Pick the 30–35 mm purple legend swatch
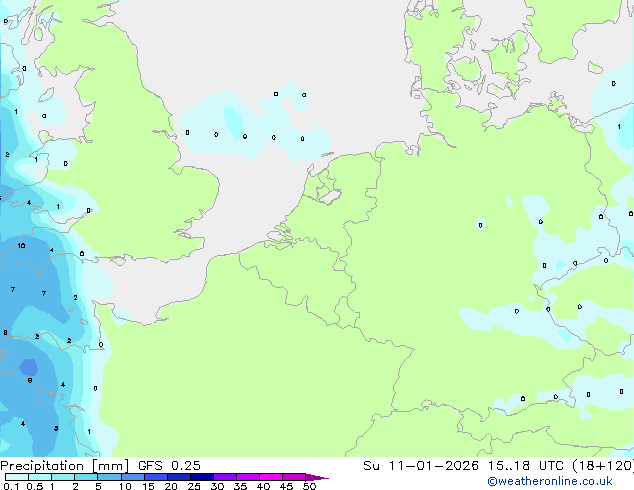 coord(225,477)
